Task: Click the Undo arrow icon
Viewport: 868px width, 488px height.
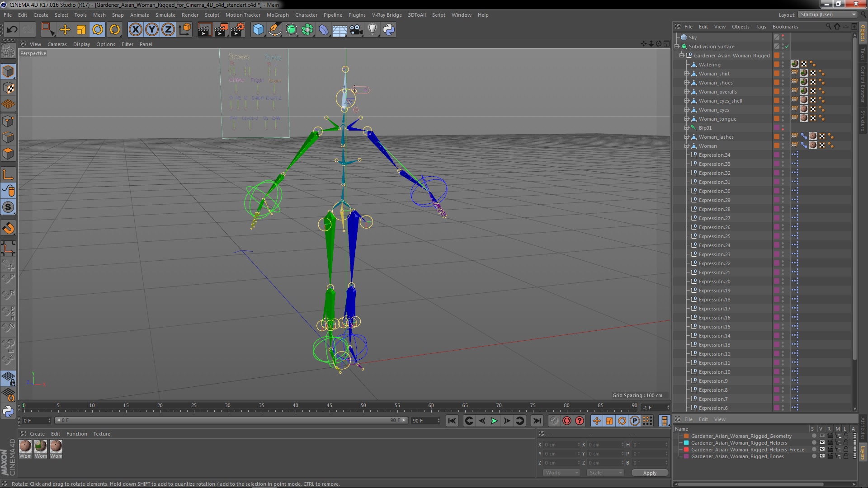Action: 12,30
